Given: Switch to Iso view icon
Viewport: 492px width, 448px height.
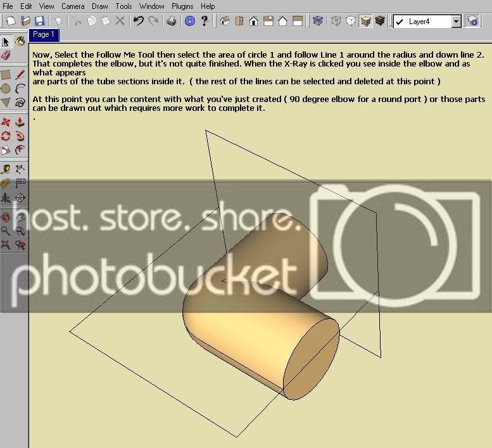Looking at the screenshot, I should coord(225,21).
